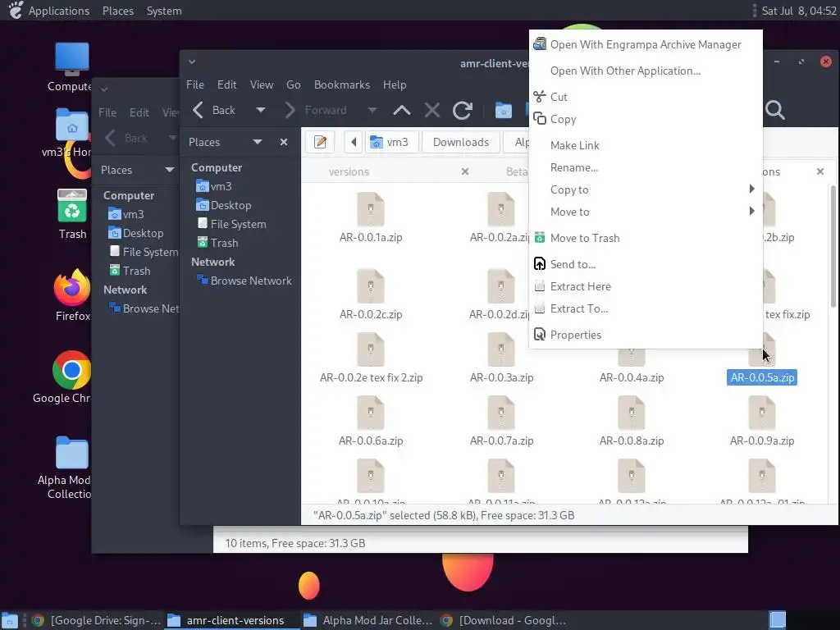
Task: Open File menu in front window
Action: tap(195, 84)
